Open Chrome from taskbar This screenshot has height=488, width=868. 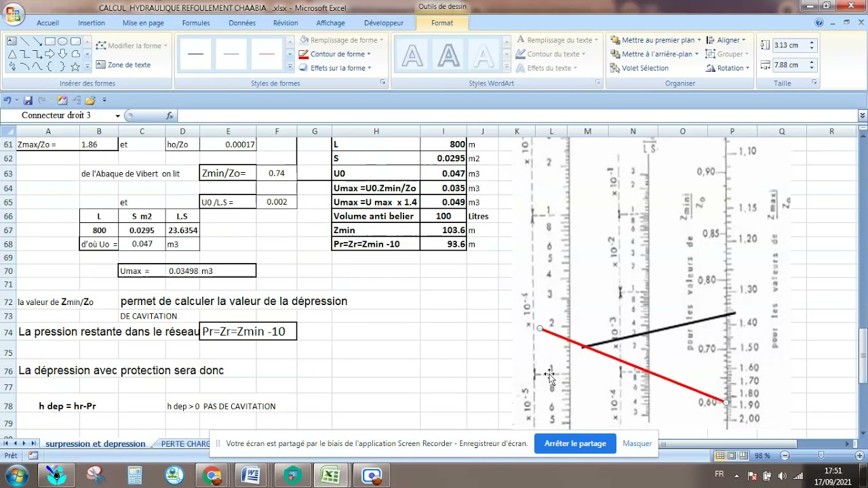(x=212, y=475)
